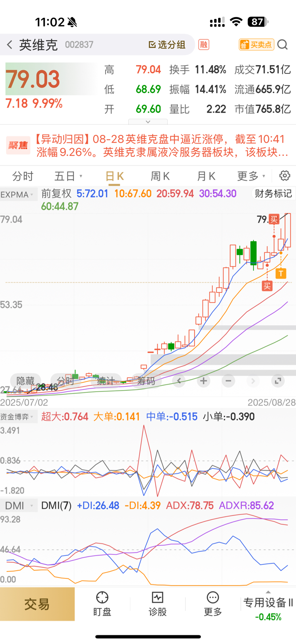Open the 更多 period dropdown
The width and height of the screenshot is (296, 644).
(x=251, y=176)
